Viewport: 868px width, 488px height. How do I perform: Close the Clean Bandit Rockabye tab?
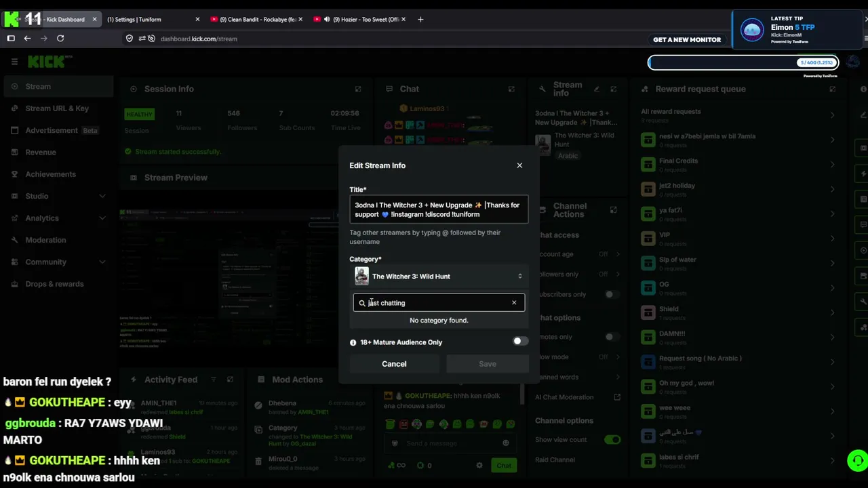(300, 19)
